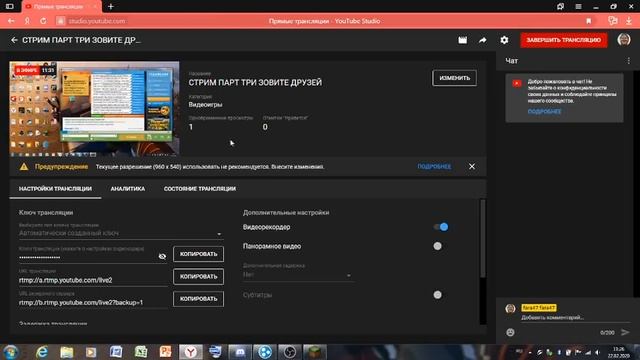Click the Завершить трансляцию button

[563, 40]
